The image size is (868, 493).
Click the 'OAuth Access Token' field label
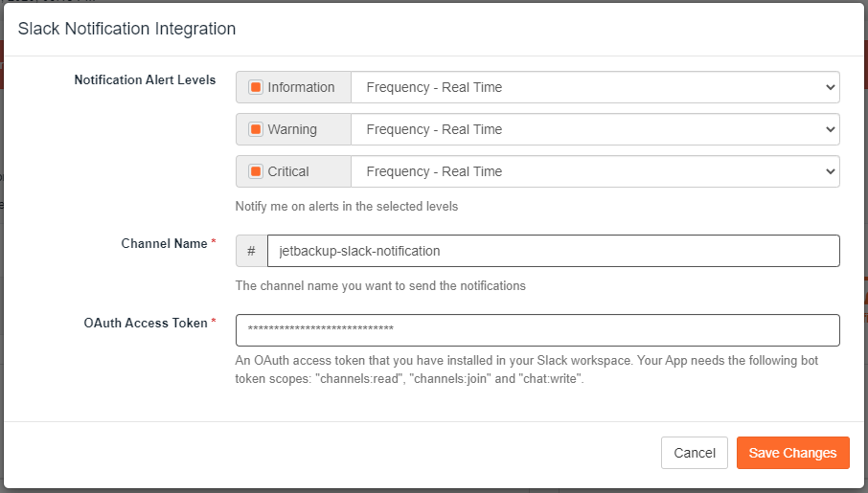tap(146, 324)
